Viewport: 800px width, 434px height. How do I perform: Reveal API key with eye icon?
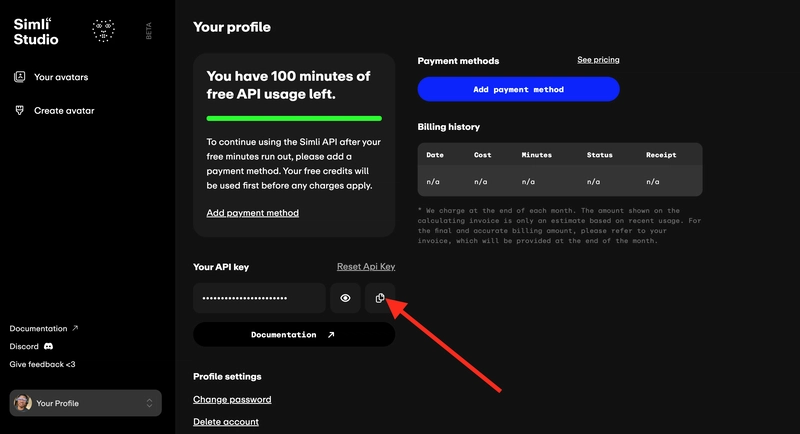click(345, 298)
